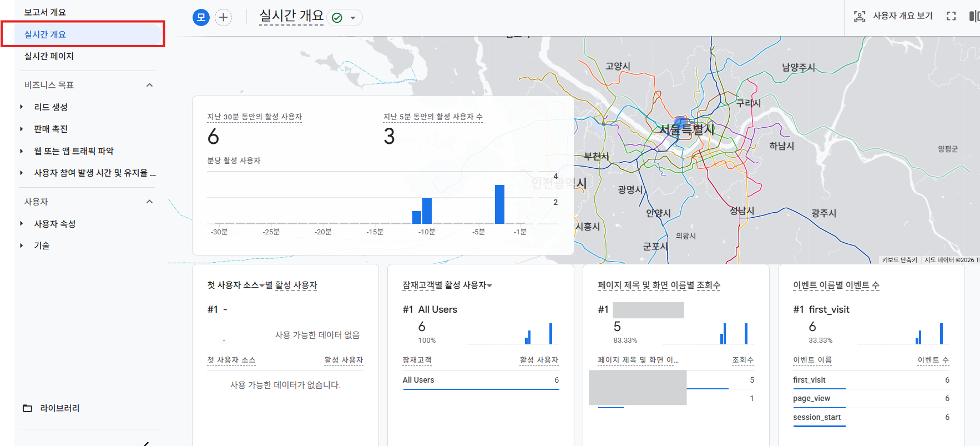Select page_view event row
This screenshot has height=446, width=980.
(871, 399)
